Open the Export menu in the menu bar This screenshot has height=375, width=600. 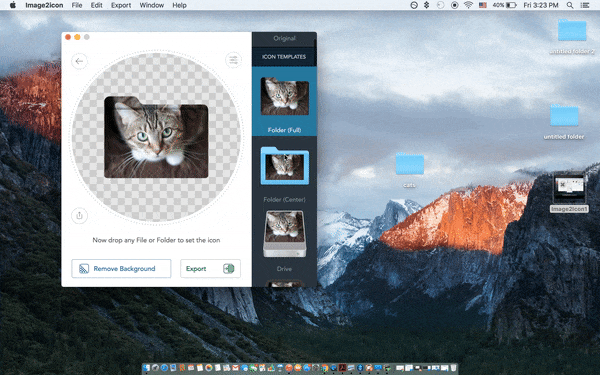point(121,5)
